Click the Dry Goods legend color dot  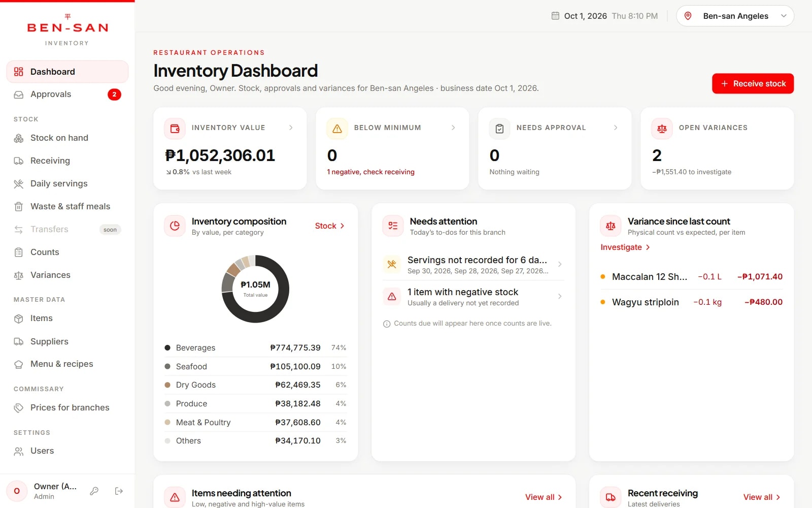[x=167, y=385]
